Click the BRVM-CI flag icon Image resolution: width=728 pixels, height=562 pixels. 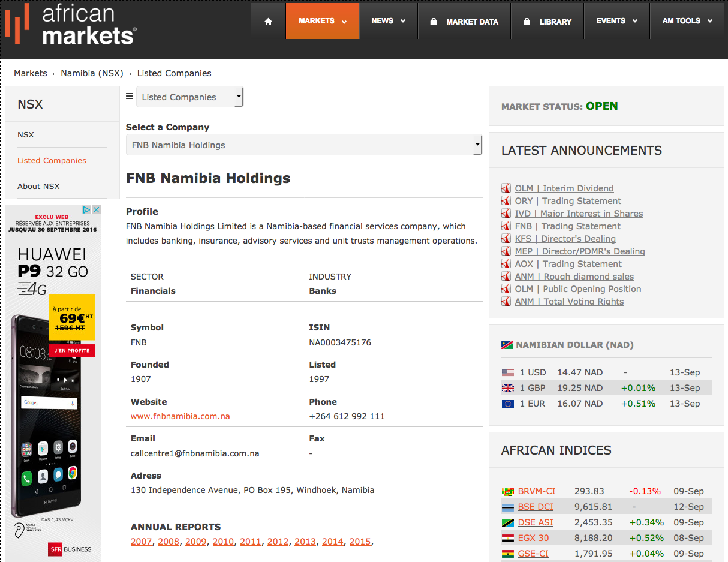point(508,492)
